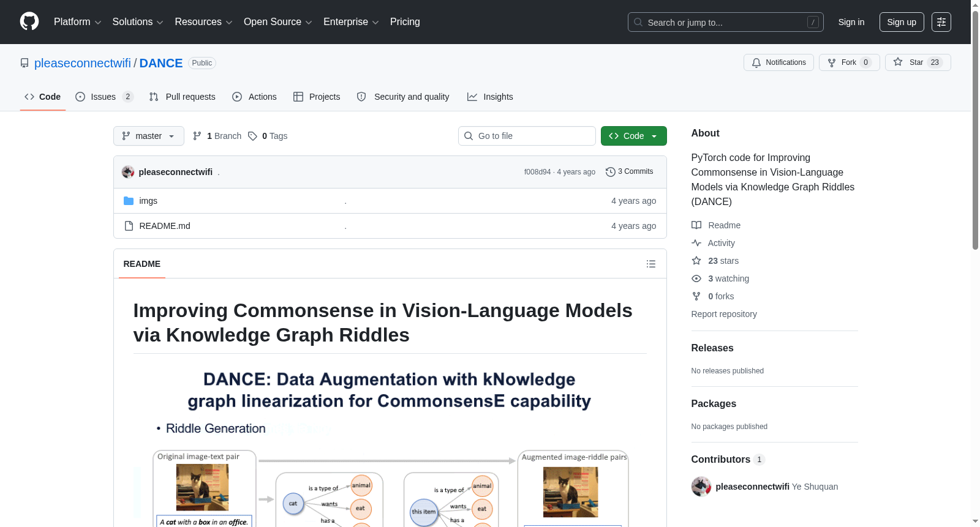This screenshot has height=527, width=980.
Task: Switch to the Code tab
Action: [x=42, y=97]
